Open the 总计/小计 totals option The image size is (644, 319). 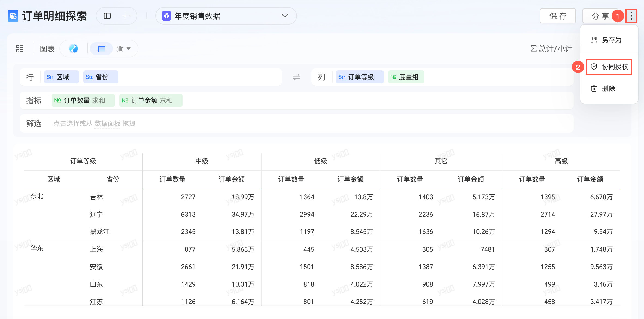click(551, 49)
